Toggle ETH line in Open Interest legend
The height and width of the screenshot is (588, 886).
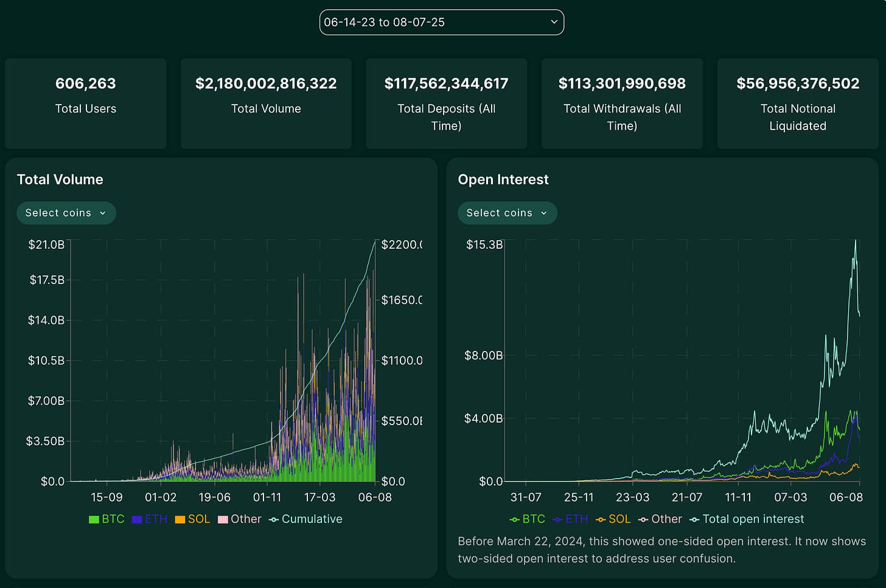[x=570, y=519]
